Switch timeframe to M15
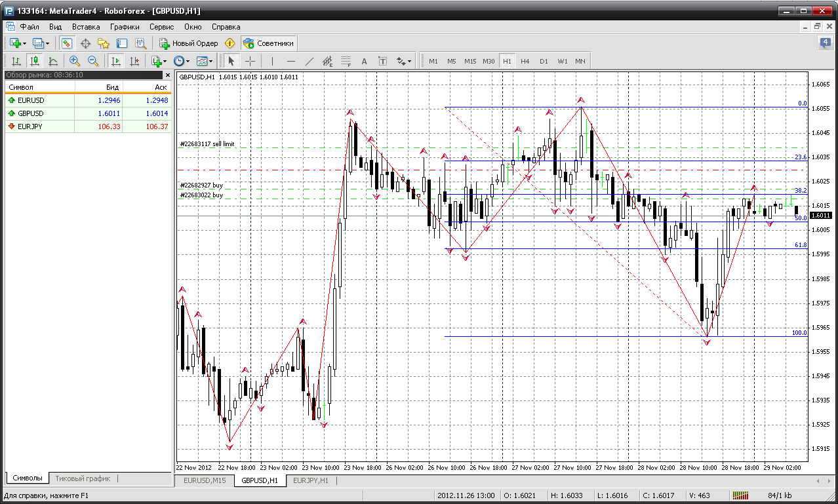Viewport: 838px width, 504px height. tap(470, 61)
